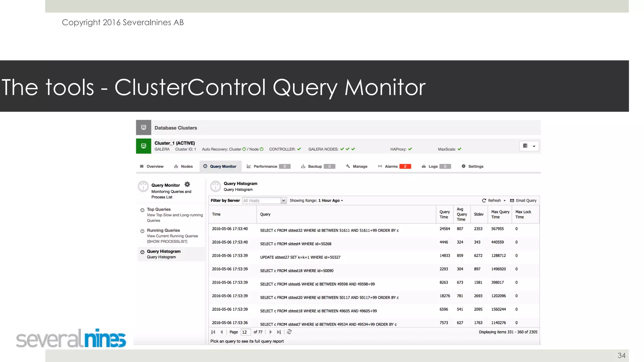The height and width of the screenshot is (362, 644).
Task: Click the red Alarms count badge
Action: click(405, 166)
